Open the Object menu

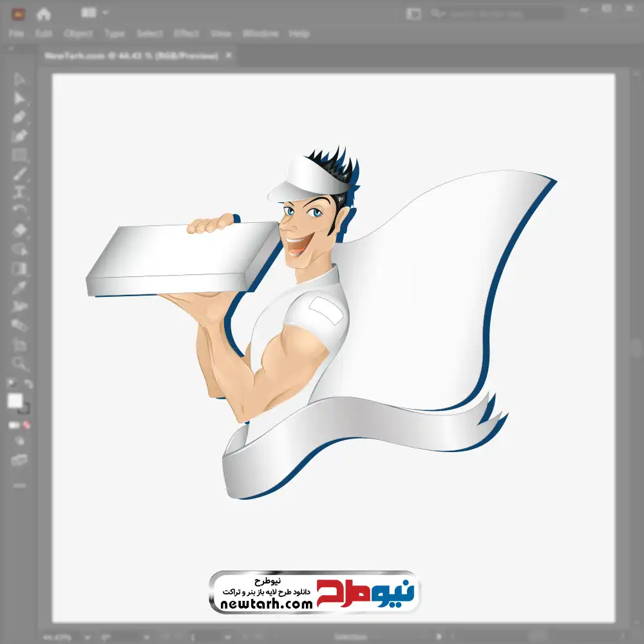[77, 33]
